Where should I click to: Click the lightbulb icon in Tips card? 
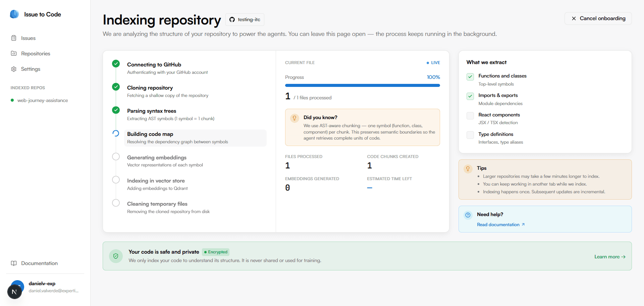click(x=468, y=169)
